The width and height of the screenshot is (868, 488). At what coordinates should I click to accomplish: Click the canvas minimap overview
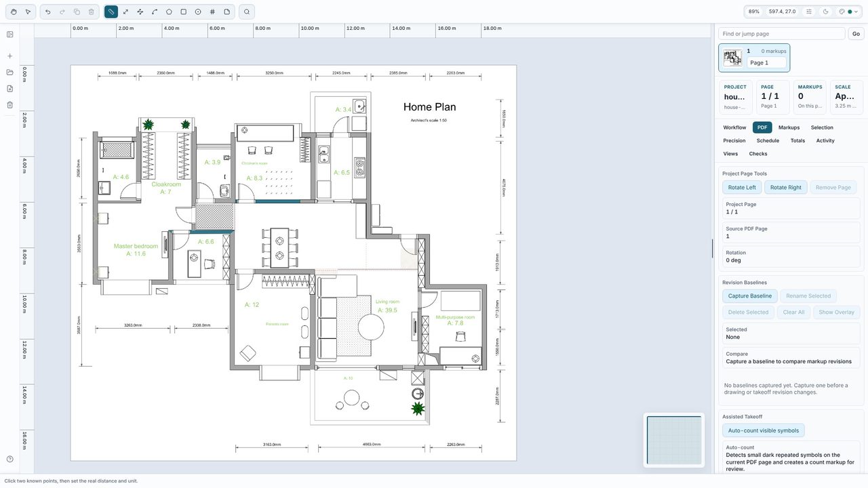pyautogui.click(x=674, y=441)
